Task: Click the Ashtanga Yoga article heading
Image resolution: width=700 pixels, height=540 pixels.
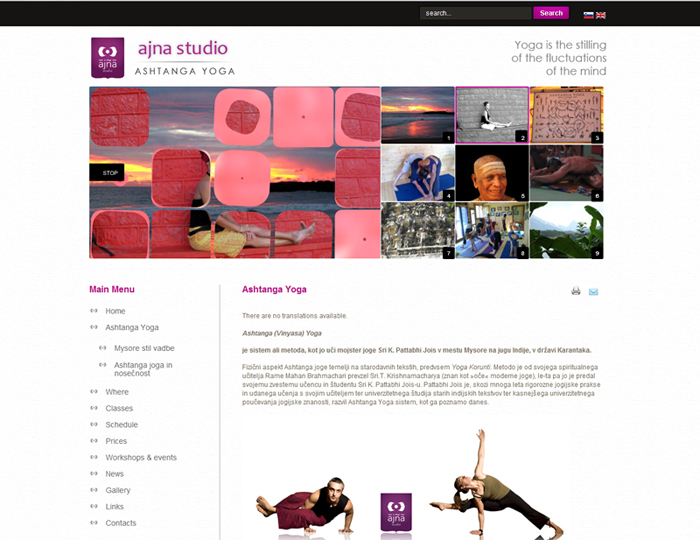Action: pyautogui.click(x=274, y=289)
